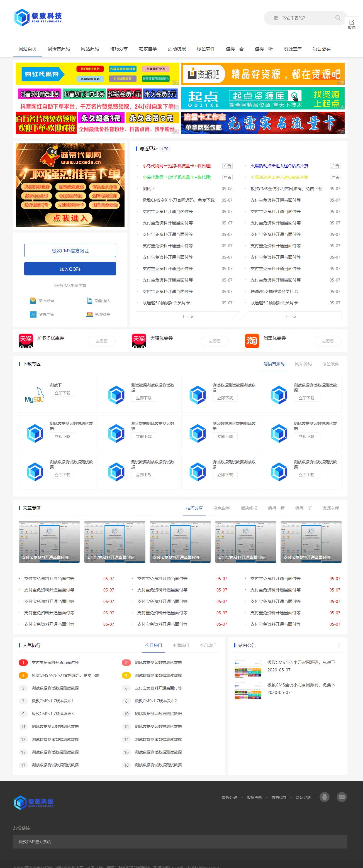Screen dimensions: 363x868
Task: Open the 诚帝代刷网 banner image
Action: click(70, 185)
